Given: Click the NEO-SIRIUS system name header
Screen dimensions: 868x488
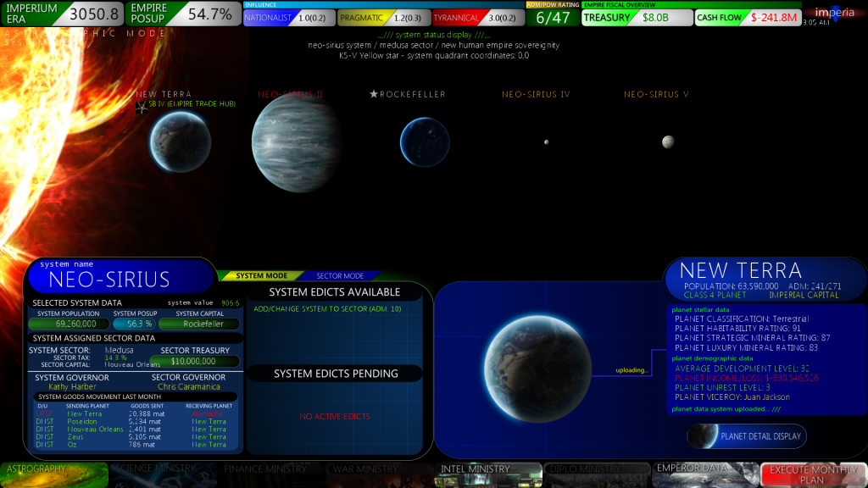Looking at the screenshot, I should [x=109, y=280].
